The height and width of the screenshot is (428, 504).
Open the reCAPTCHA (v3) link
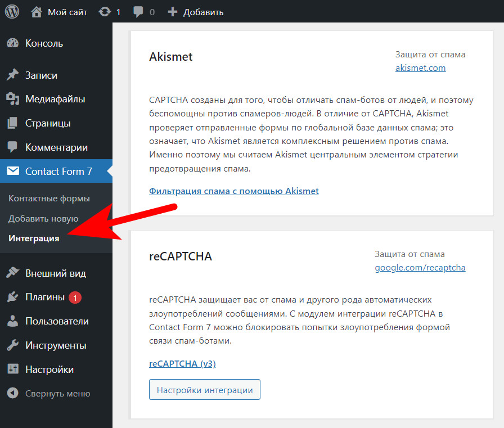point(183,364)
